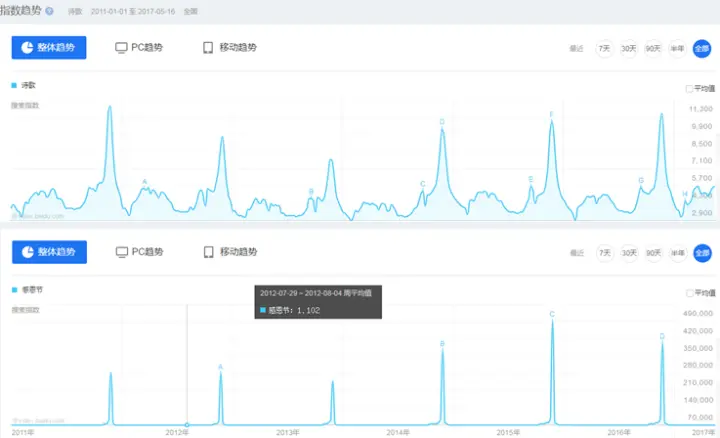Choose 90天 range for the 诗歌 chart
This screenshot has width=720, height=438.
[653, 48]
